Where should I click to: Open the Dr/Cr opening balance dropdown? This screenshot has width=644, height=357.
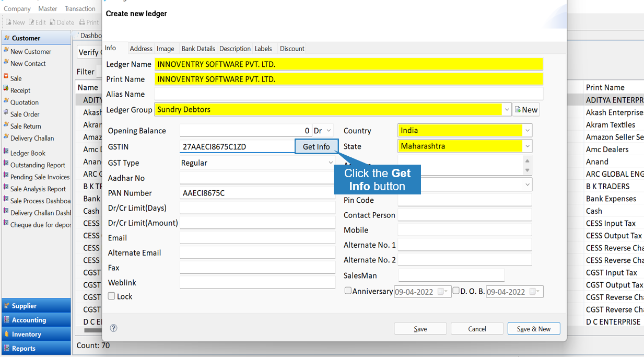[x=329, y=131]
